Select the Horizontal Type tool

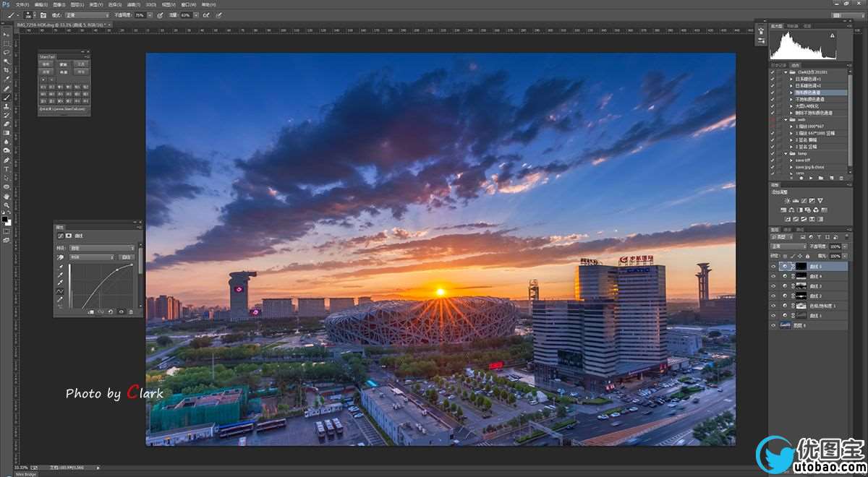[7, 169]
